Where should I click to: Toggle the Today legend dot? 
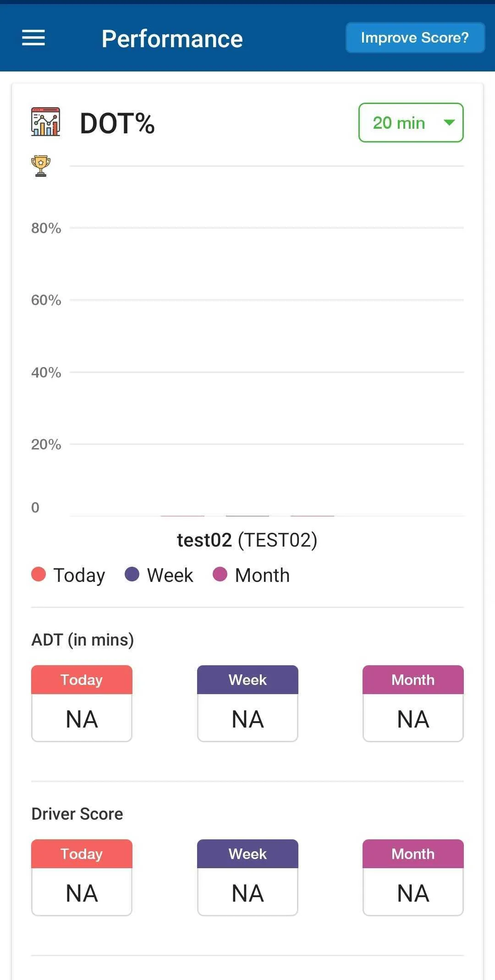38,574
